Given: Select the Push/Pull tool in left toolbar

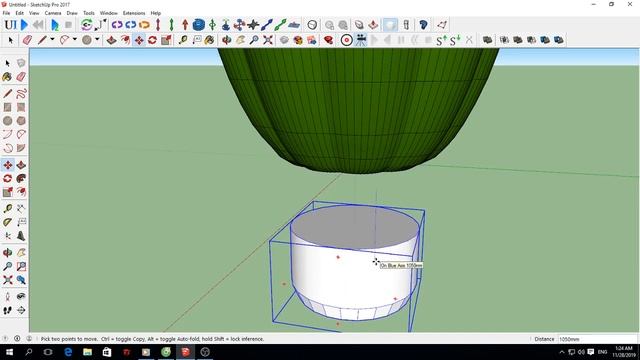Looking at the screenshot, I should pyautogui.click(x=21, y=165).
